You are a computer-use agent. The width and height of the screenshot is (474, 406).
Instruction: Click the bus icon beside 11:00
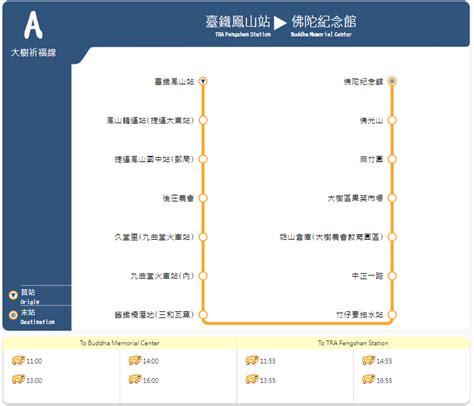pyautogui.click(x=18, y=360)
